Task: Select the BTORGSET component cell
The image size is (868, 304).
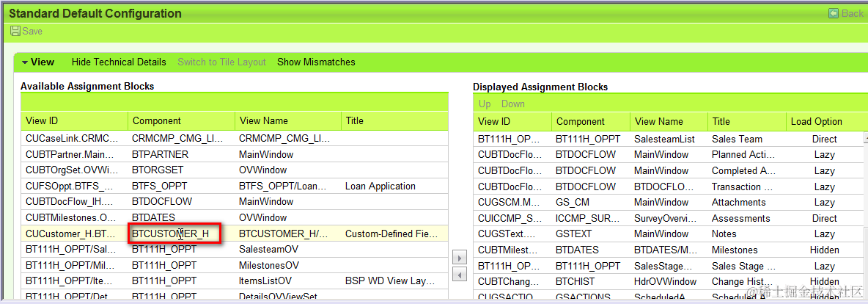Action: [181, 170]
